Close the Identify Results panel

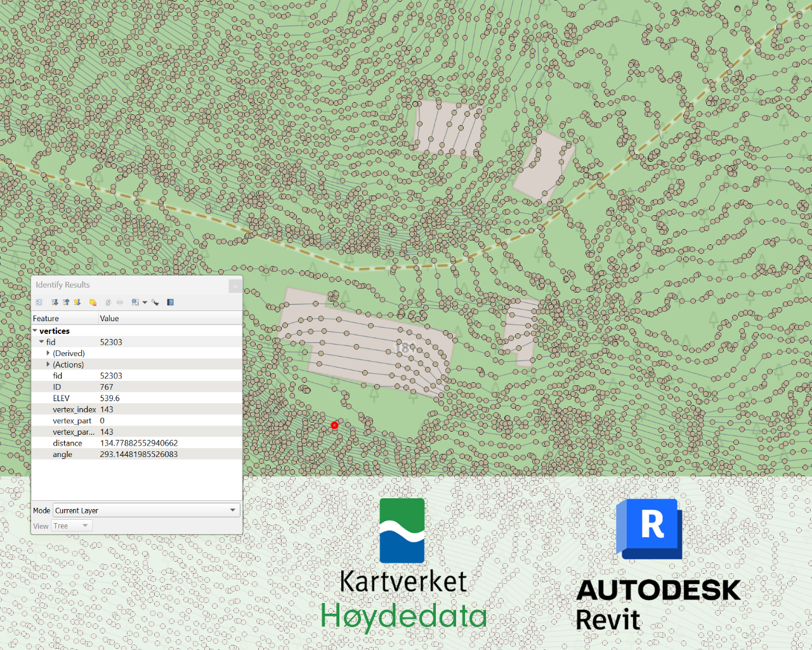point(235,286)
